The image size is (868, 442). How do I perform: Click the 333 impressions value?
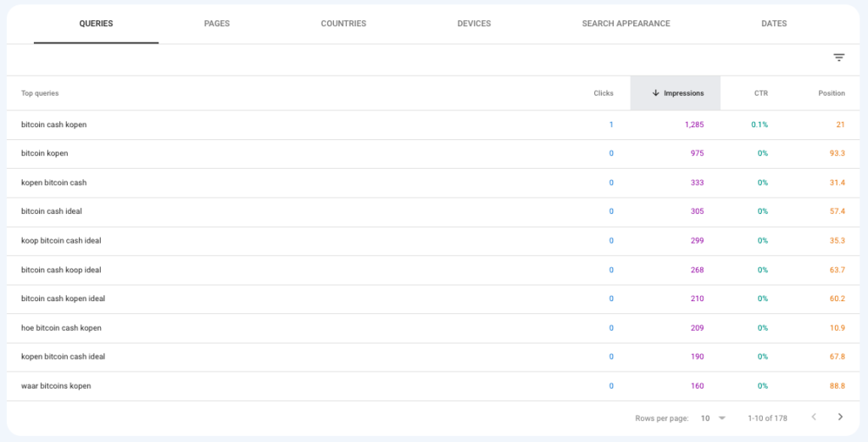[697, 182]
